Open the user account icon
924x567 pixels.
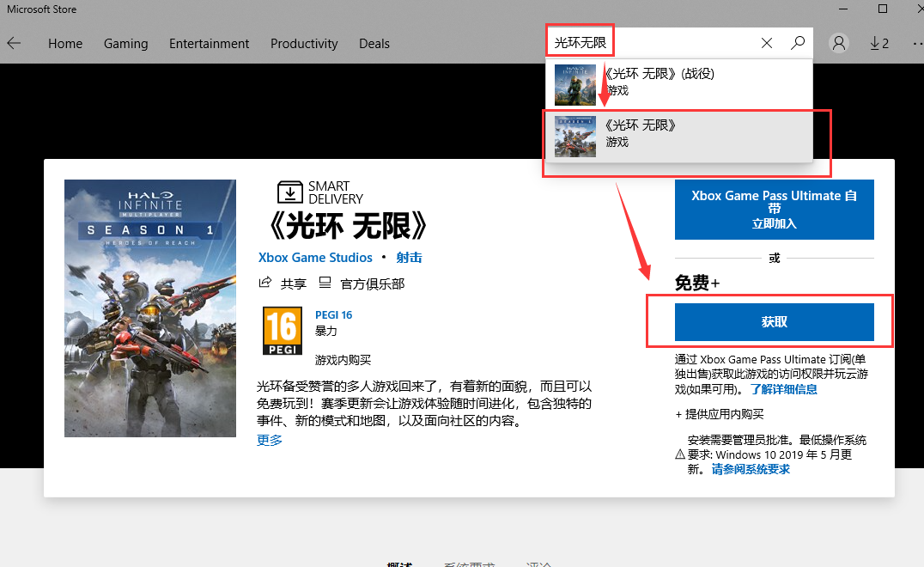[x=838, y=43]
